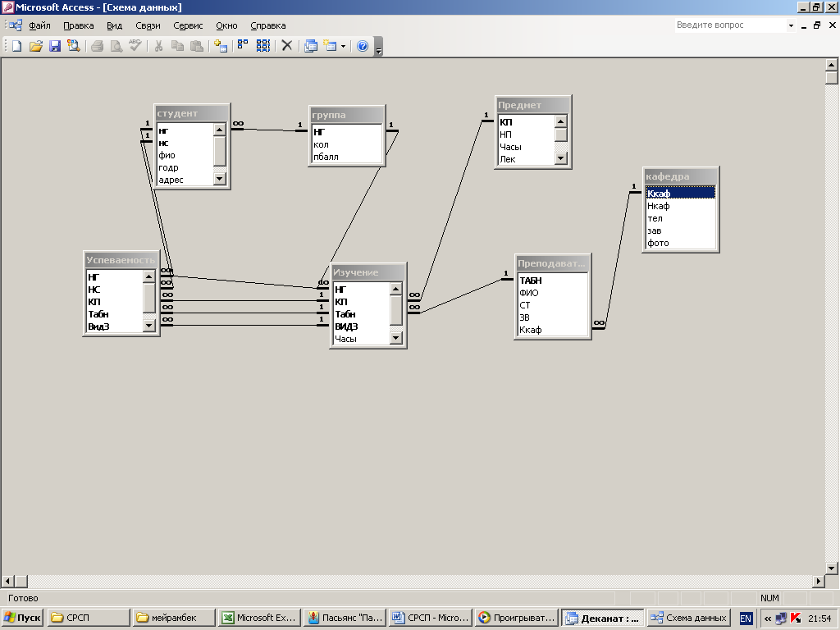
Task: Click the Kaspersky tray icon
Action: coord(796,618)
